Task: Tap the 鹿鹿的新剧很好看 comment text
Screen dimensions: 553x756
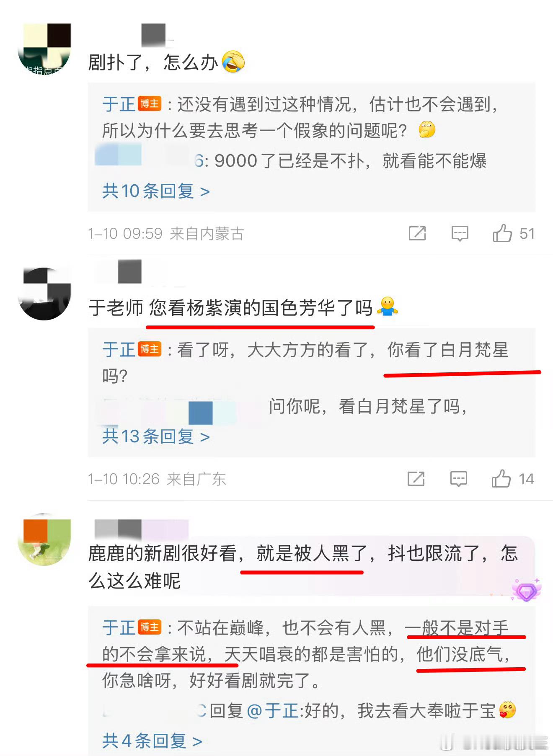Action: 303,567
